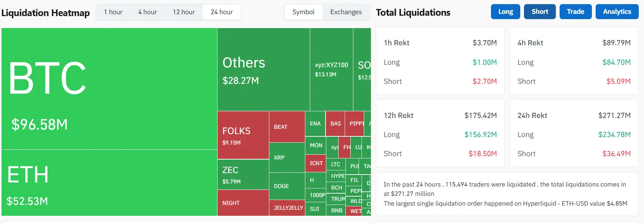Screen dimensions: 644x224
Task: Click the ETH $52.53M heatmap tile
Action: coord(109,183)
